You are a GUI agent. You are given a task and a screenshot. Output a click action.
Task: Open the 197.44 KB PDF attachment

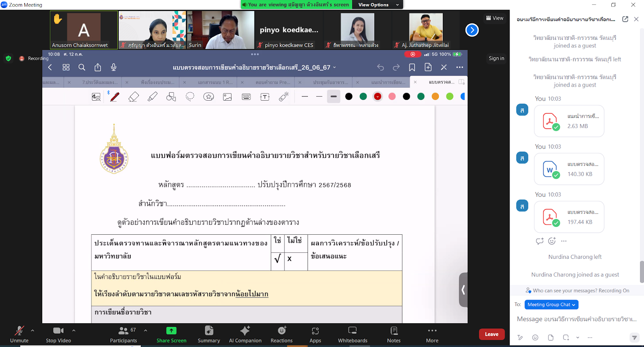[x=569, y=217]
